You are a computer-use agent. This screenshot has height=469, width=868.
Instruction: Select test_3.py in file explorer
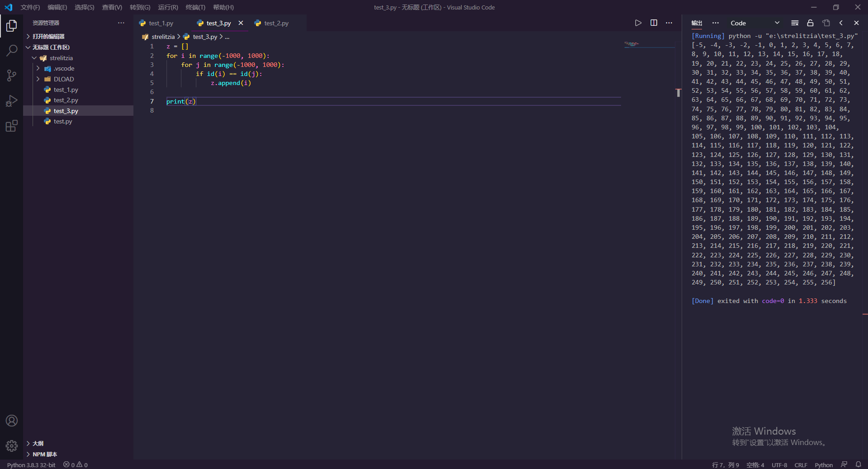click(78, 111)
